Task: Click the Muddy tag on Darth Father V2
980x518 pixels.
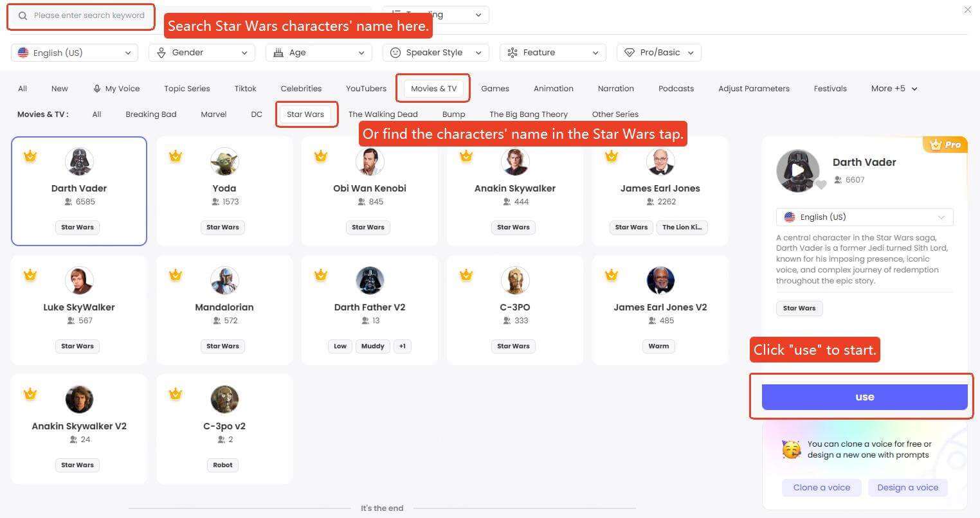Action: pos(372,346)
